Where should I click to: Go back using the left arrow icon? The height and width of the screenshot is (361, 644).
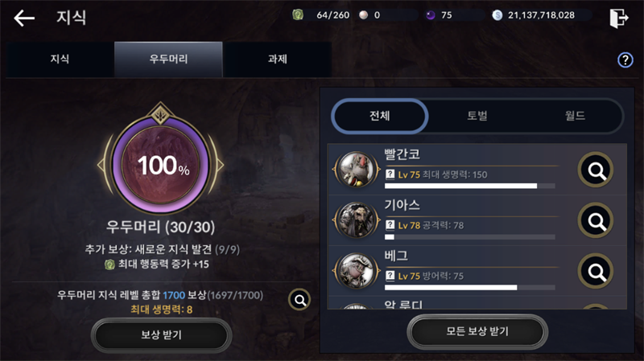click(x=24, y=18)
